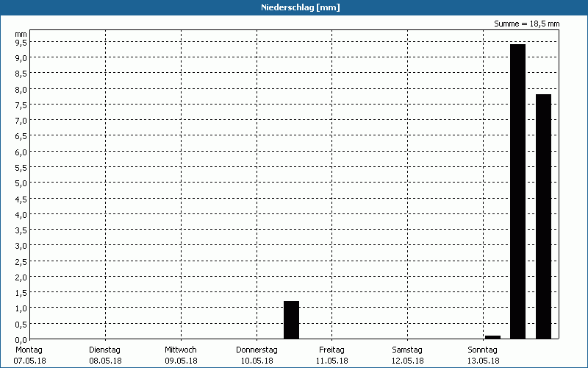Screen dimensions: 588x368
Task: Click the 8,0 y-axis value
Action: tap(21, 89)
